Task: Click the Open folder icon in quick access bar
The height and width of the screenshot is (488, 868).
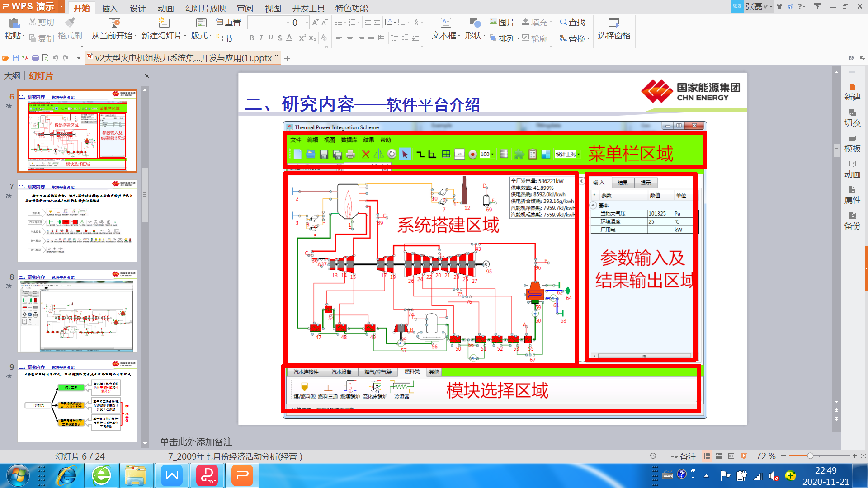Action: pyautogui.click(x=5, y=58)
